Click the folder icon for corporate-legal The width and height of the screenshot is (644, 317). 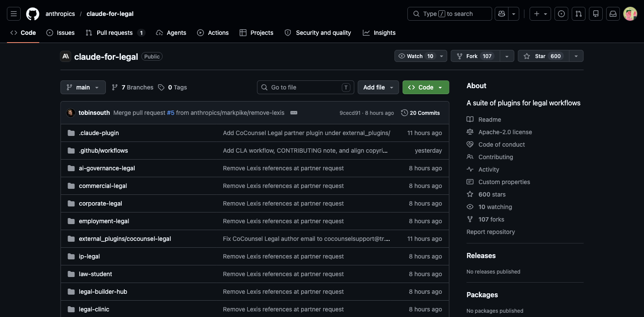71,203
